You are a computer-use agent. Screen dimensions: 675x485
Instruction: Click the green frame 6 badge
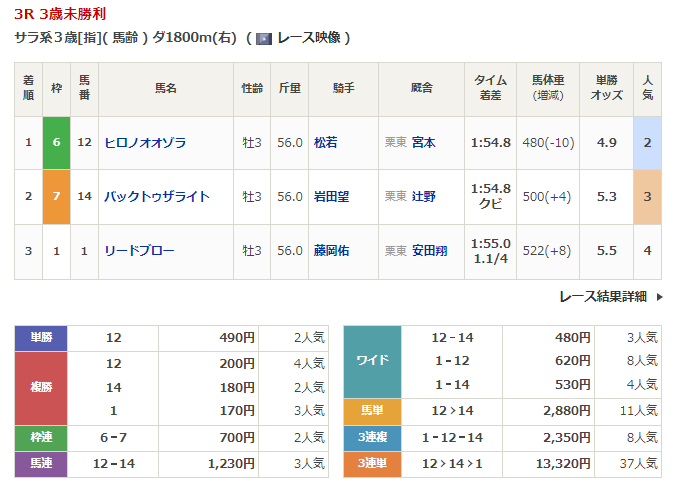coord(56,143)
